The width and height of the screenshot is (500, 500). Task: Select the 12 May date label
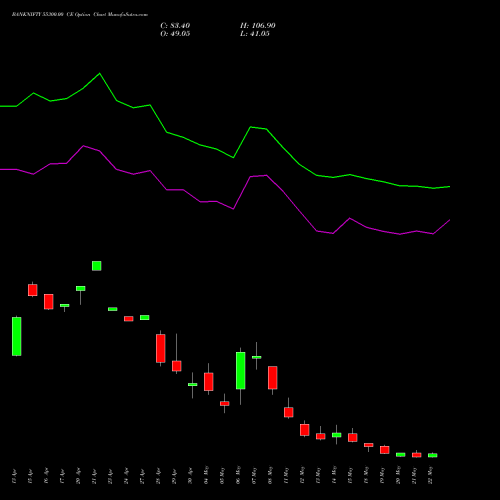tap(302, 475)
